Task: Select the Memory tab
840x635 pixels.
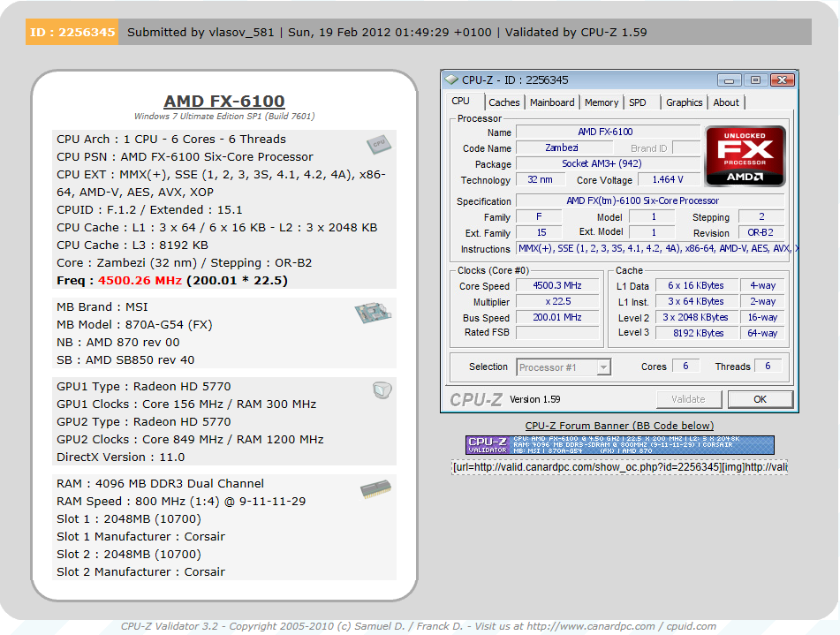Action: click(602, 102)
